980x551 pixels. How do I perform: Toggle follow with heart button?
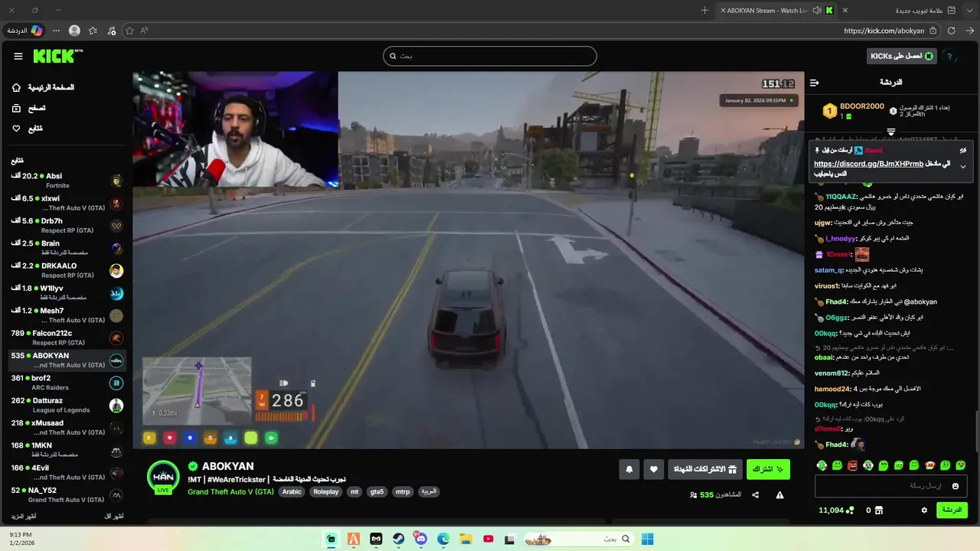(x=653, y=469)
